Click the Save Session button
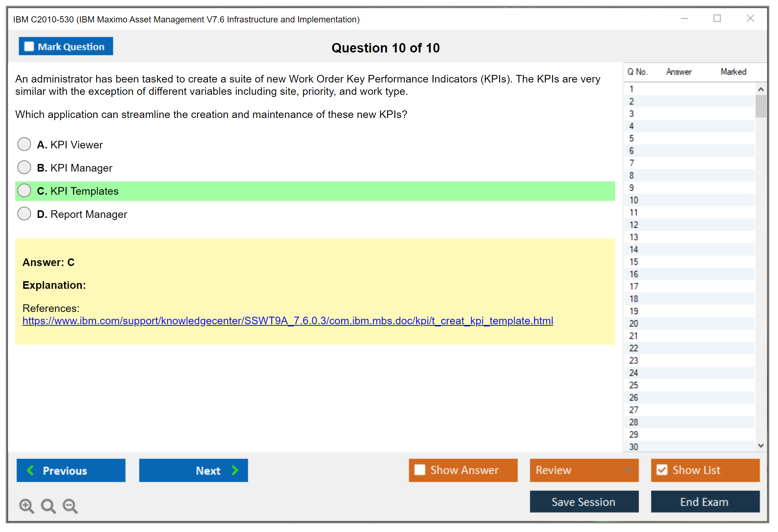 [584, 502]
